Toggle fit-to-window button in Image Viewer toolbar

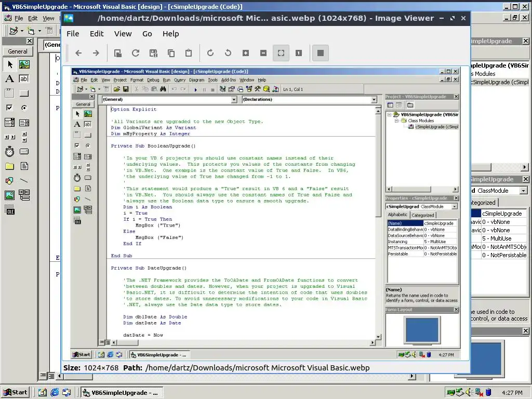[x=281, y=53]
